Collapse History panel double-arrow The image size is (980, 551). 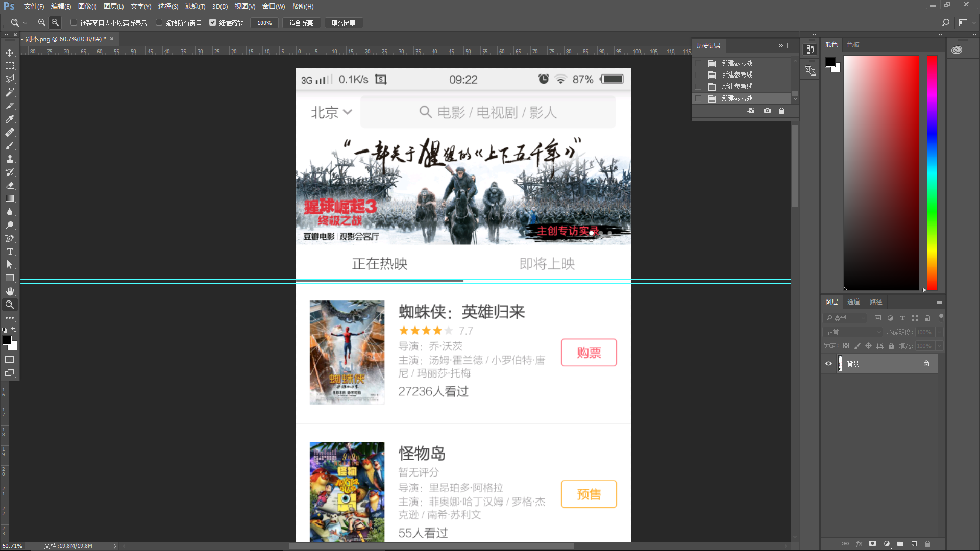[781, 45]
